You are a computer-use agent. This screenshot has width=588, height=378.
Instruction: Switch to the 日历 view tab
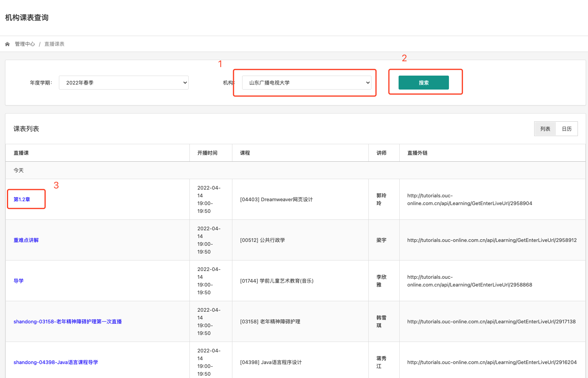(x=567, y=129)
